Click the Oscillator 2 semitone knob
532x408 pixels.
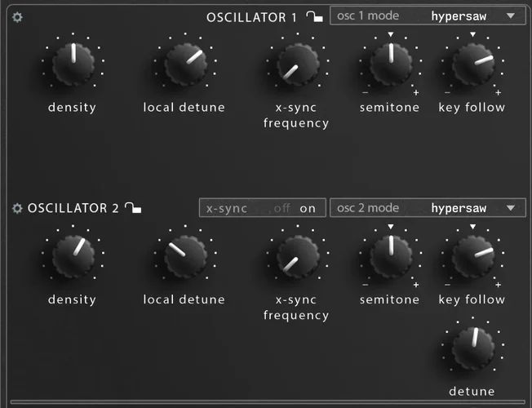[x=391, y=256]
